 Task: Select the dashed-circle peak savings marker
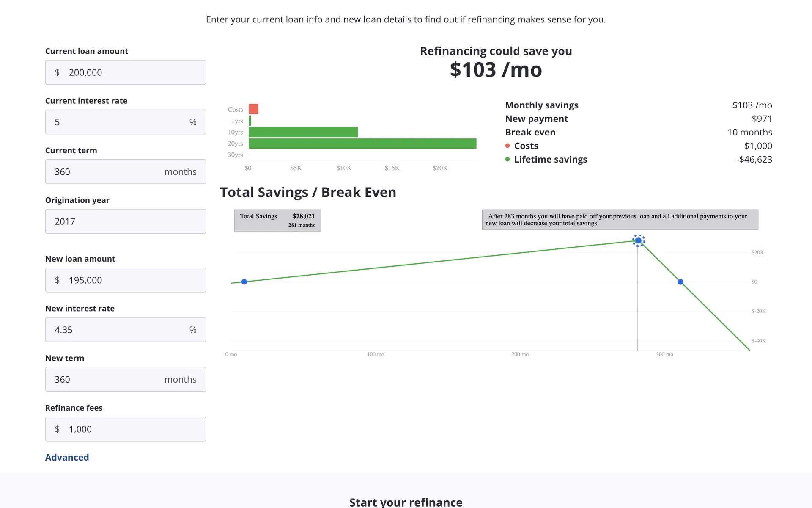pyautogui.click(x=638, y=240)
